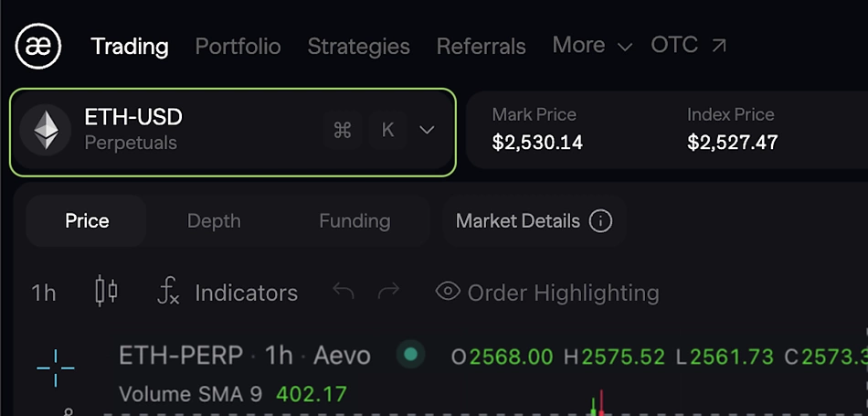Open candlestick chart style selector

[x=106, y=292]
